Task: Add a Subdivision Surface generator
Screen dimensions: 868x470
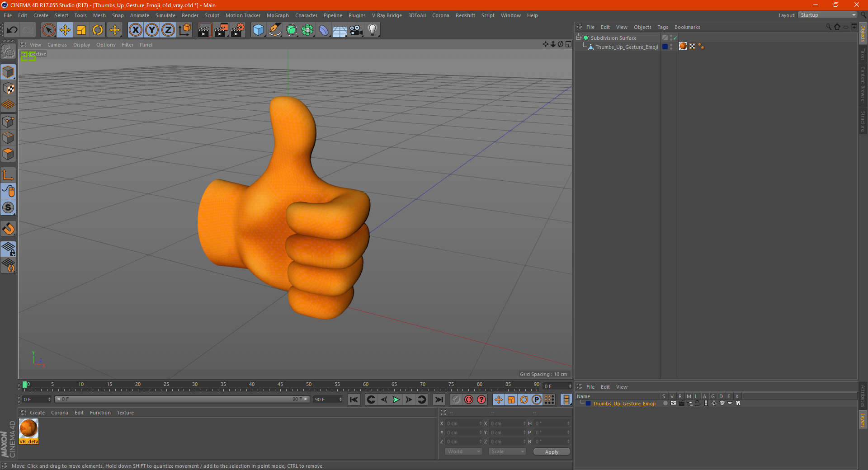Action: [291, 30]
